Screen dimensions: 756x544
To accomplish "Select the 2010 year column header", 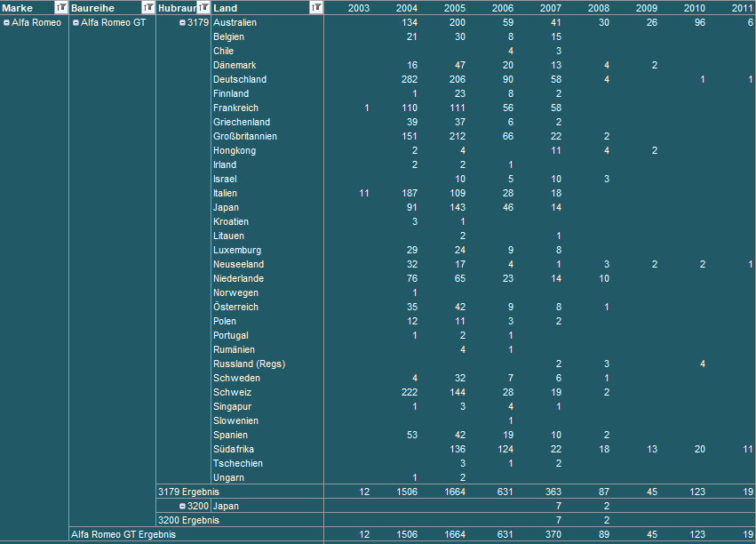I will pos(695,8).
